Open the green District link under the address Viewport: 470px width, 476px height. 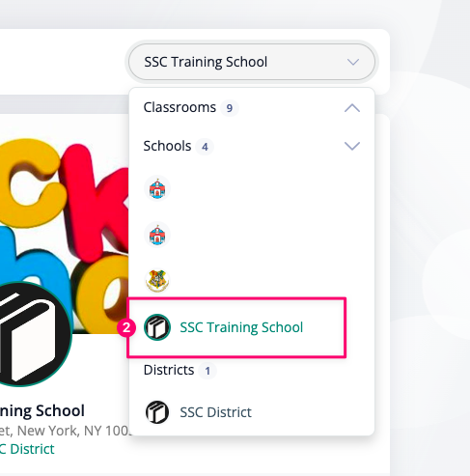click(27, 449)
